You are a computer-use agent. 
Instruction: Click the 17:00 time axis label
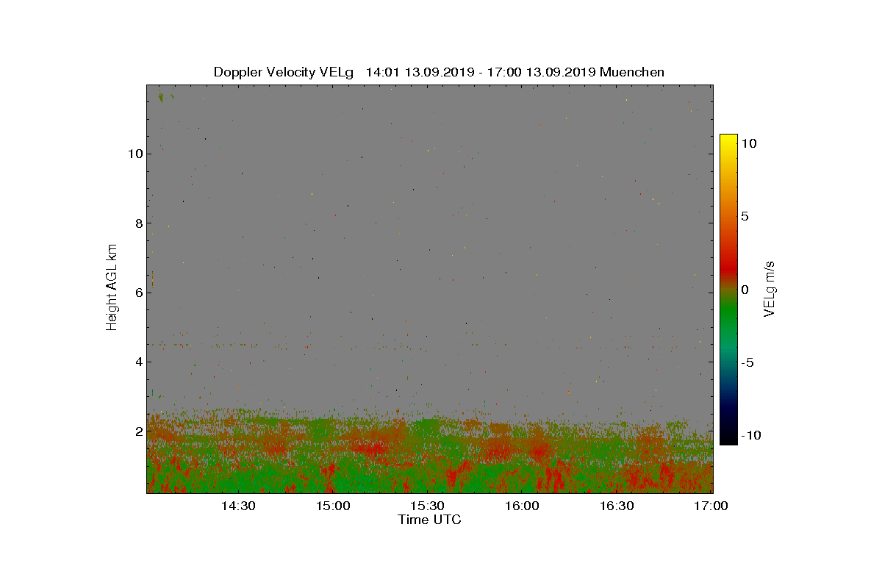[x=711, y=506]
